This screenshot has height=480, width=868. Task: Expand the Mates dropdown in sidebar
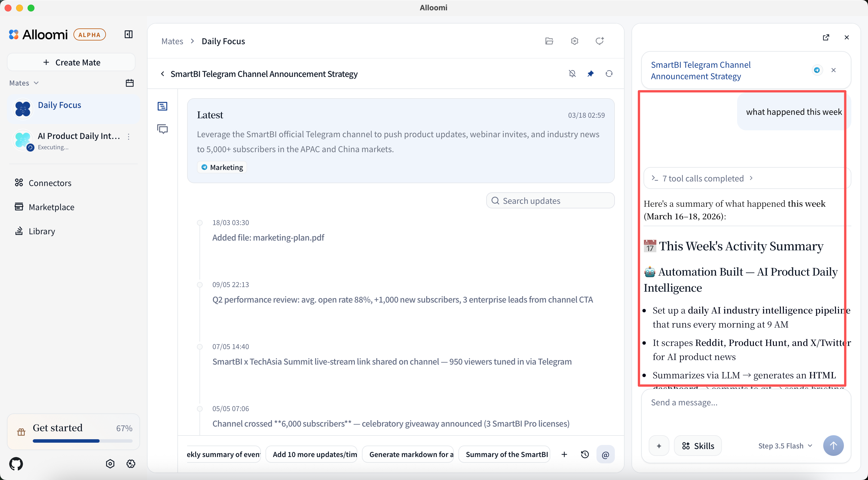point(24,83)
